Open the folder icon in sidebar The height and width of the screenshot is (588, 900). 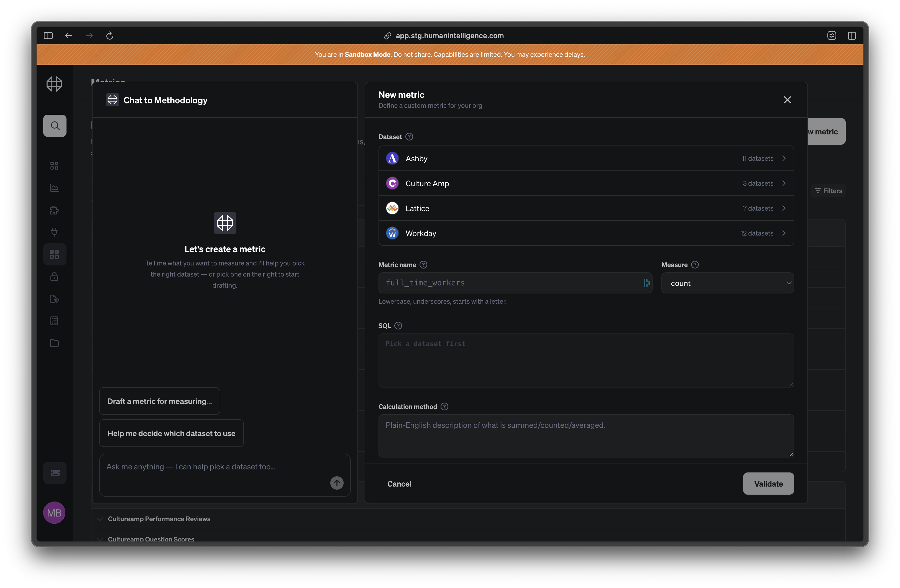tap(55, 343)
